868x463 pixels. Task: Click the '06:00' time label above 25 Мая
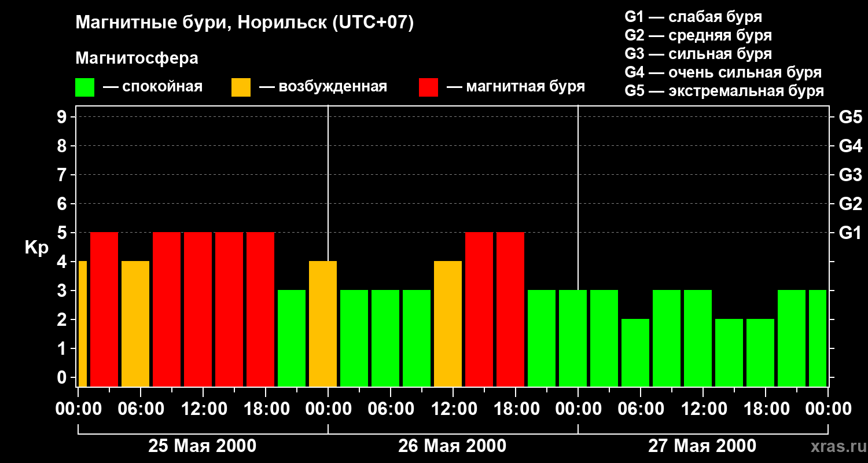(141, 409)
